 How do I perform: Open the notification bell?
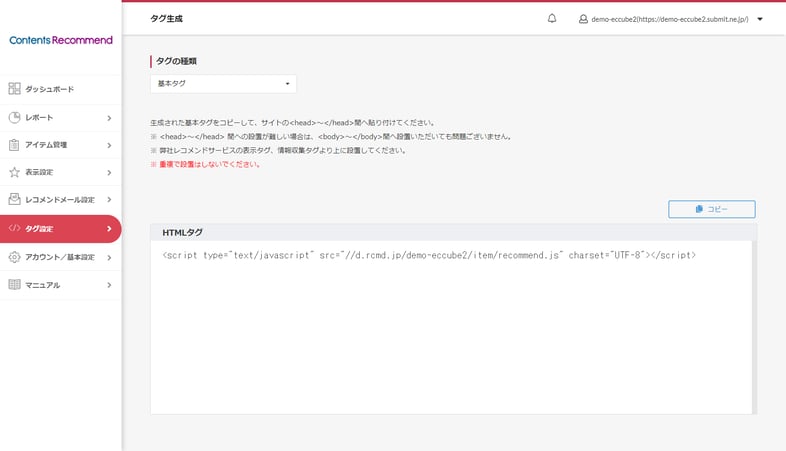pos(552,19)
